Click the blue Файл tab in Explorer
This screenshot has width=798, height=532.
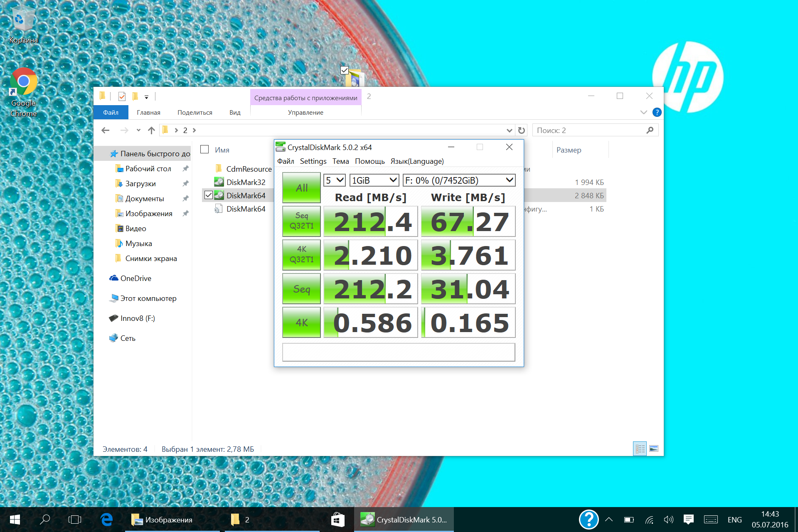(111, 113)
